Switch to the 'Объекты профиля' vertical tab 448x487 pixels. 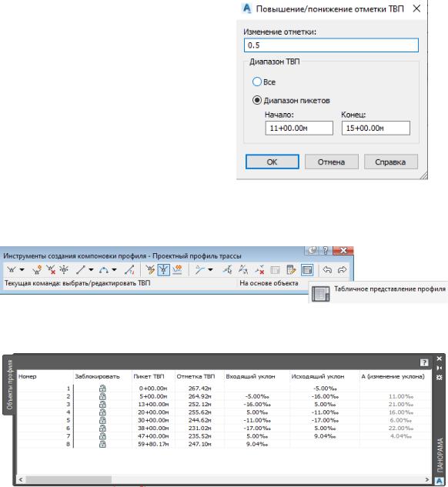[10, 384]
